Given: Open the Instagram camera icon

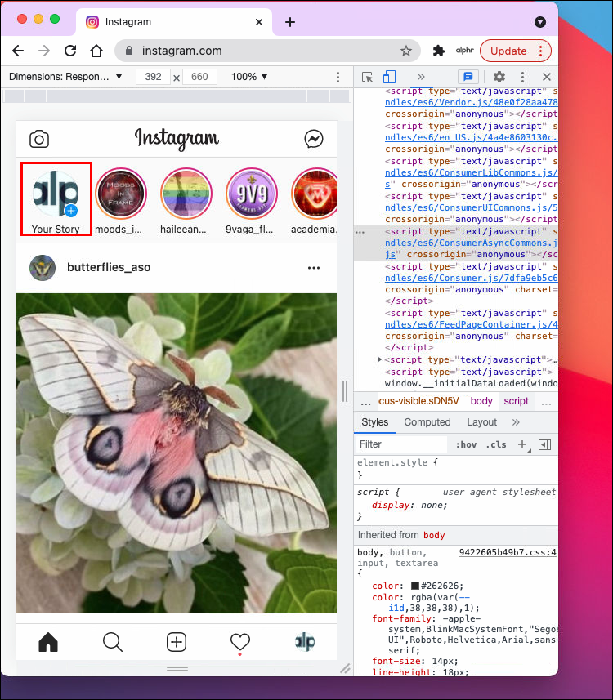Looking at the screenshot, I should (39, 140).
